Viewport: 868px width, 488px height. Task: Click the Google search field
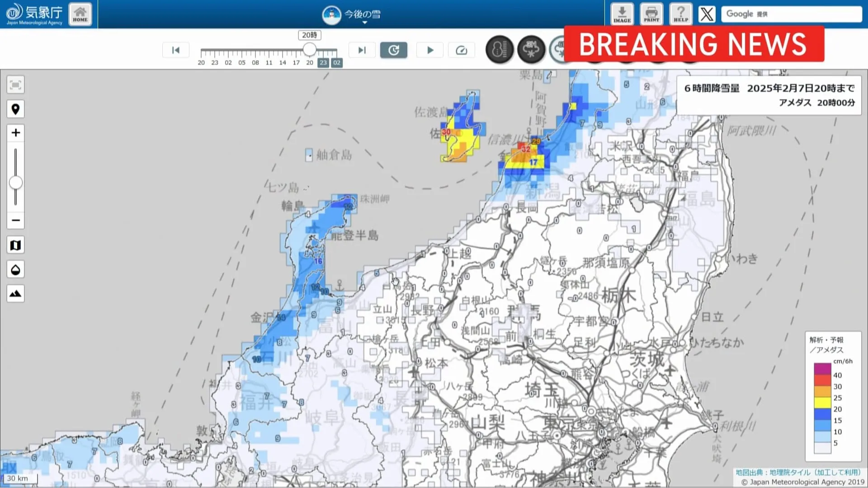click(x=791, y=14)
